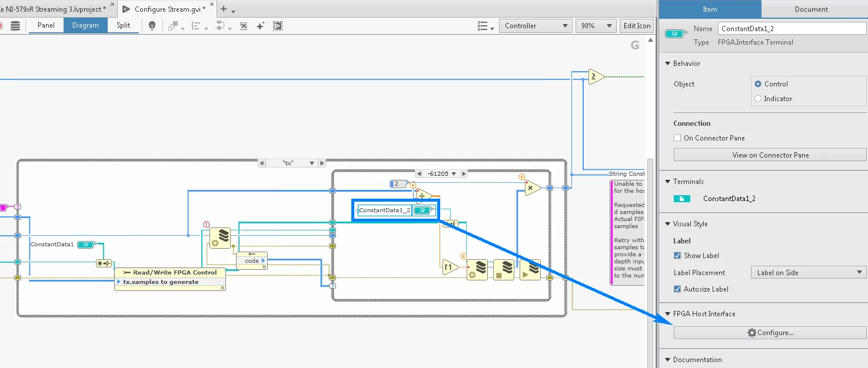Remove broken wires using the X icon
Viewport: 868px width, 368px height.
point(243,25)
